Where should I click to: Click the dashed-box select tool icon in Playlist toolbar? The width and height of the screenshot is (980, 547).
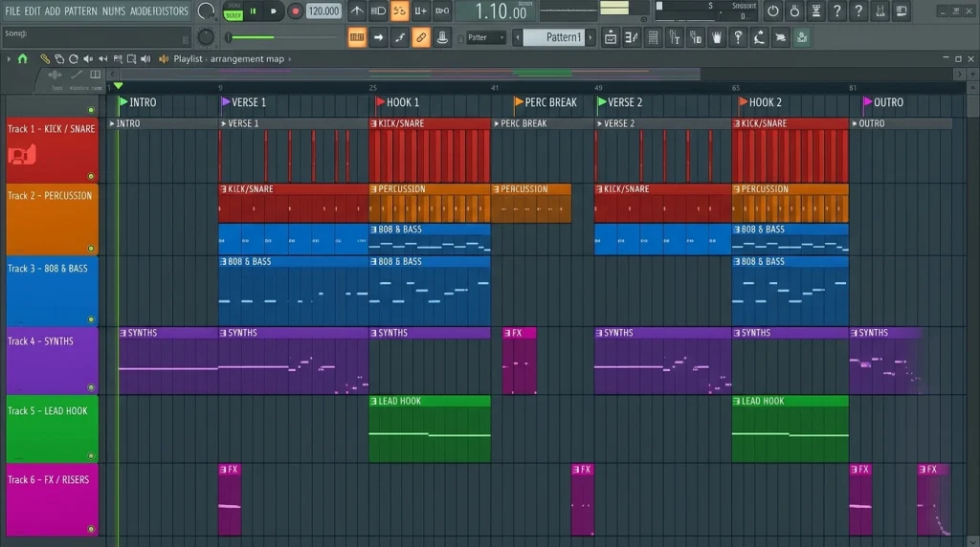131,58
